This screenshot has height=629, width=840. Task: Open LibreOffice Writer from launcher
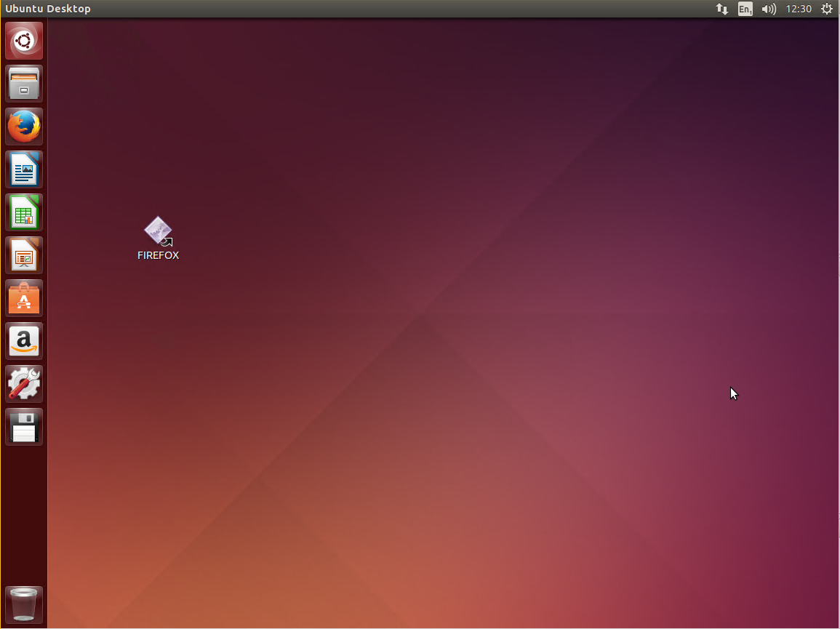[24, 169]
